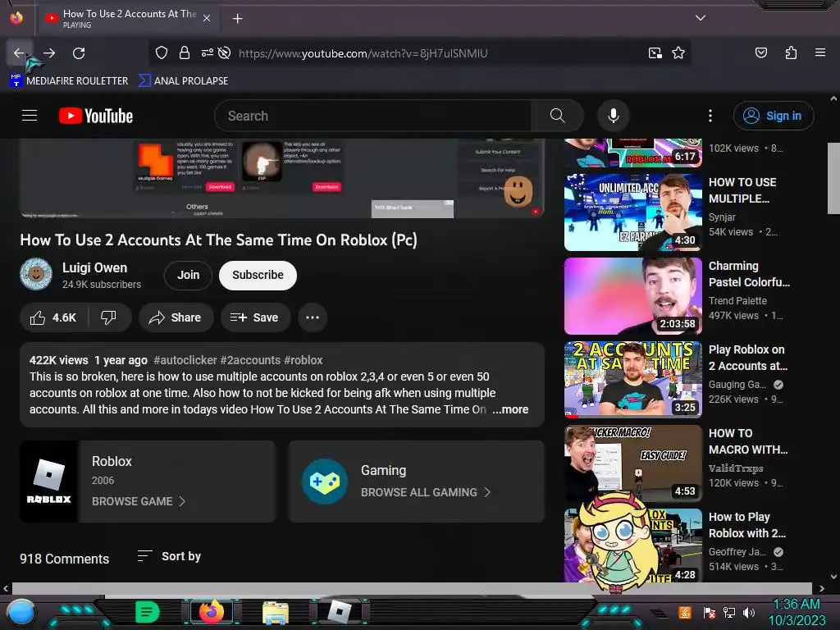Viewport: 840px width, 630px height.
Task: Click BROWSE GAME link with chevron
Action: pyautogui.click(x=138, y=501)
